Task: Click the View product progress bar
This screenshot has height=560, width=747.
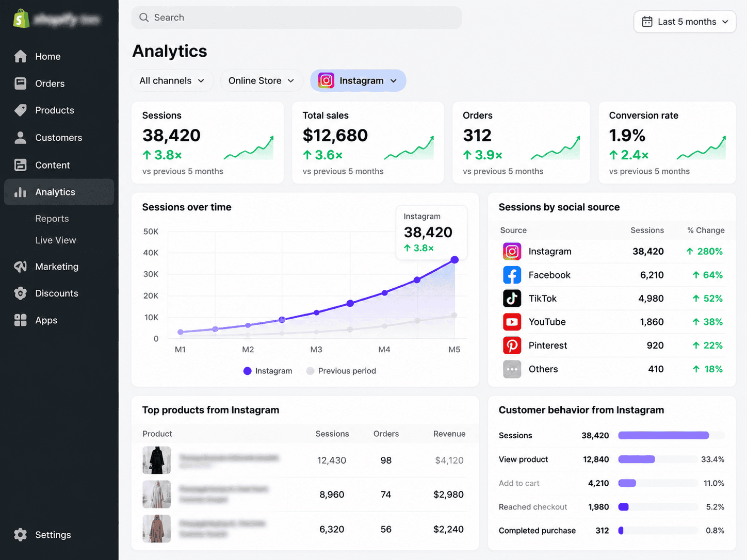Action: click(658, 459)
